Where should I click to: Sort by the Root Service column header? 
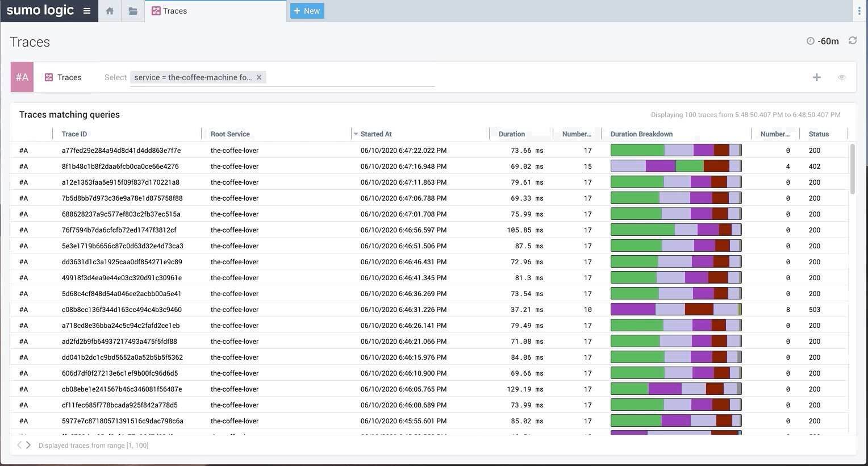click(230, 134)
